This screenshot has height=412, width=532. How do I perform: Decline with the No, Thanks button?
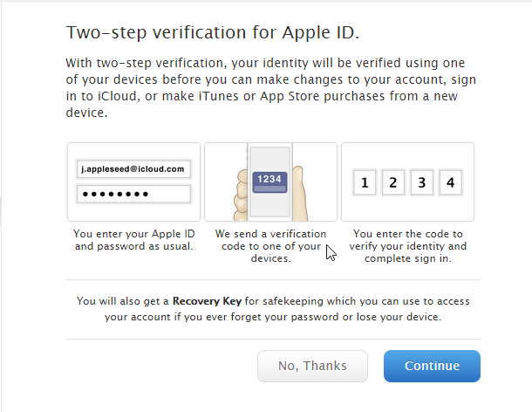[312, 366]
